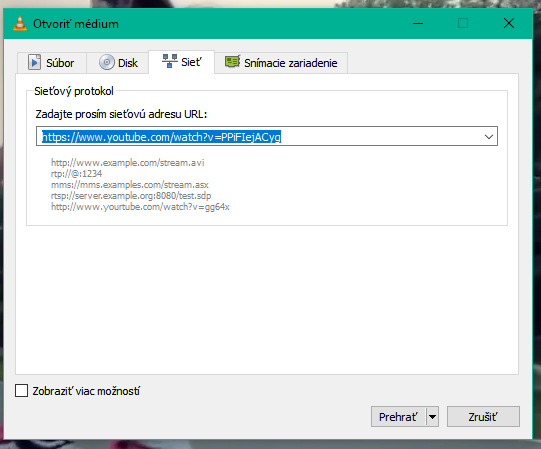Image resolution: width=541 pixels, height=449 pixels.
Task: Minimize the Otvoriť médium window
Action: (x=418, y=24)
